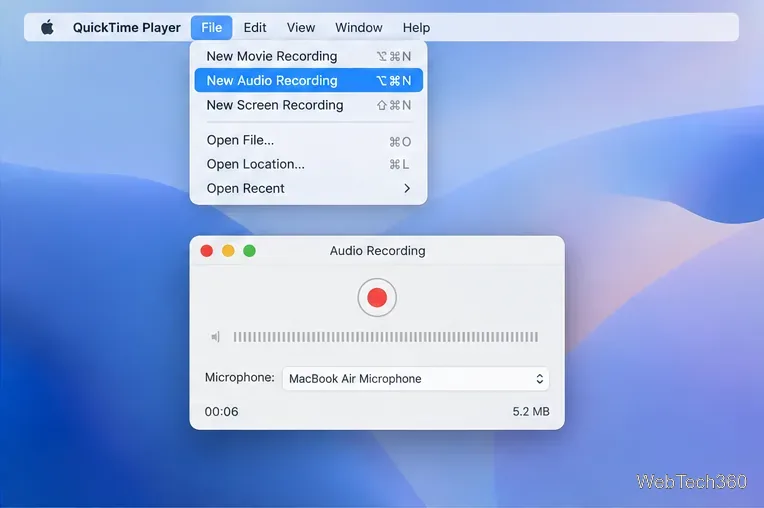The height and width of the screenshot is (508, 764).
Task: Close the Audio Recording window
Action: pos(207,251)
